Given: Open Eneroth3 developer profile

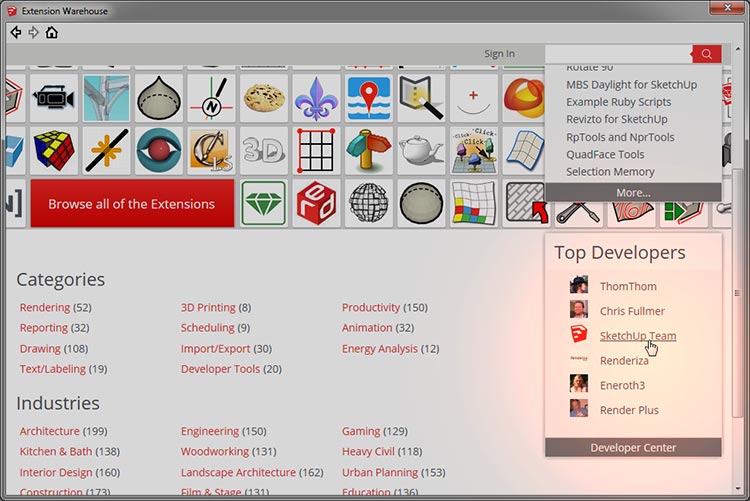Looking at the screenshot, I should pos(622,385).
